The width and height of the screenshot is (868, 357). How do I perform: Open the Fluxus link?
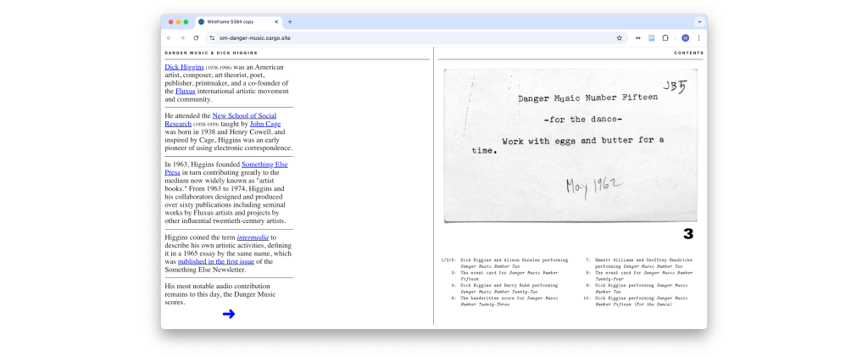[x=186, y=91]
